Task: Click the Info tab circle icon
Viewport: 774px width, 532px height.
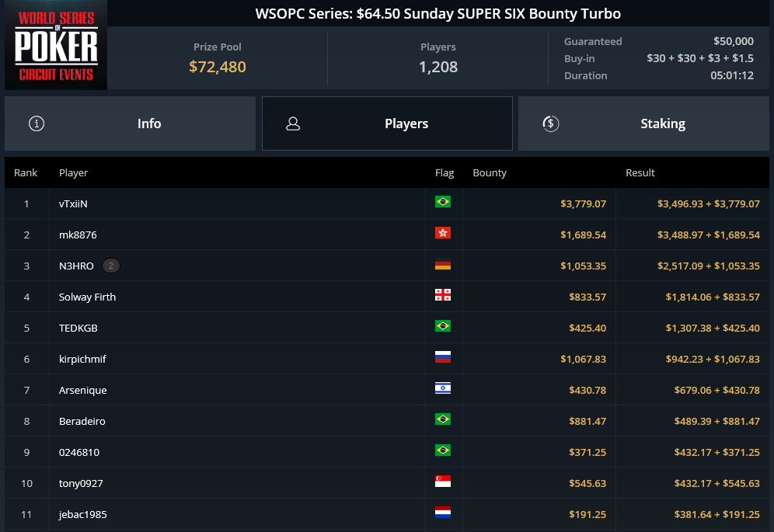Action: pos(37,123)
